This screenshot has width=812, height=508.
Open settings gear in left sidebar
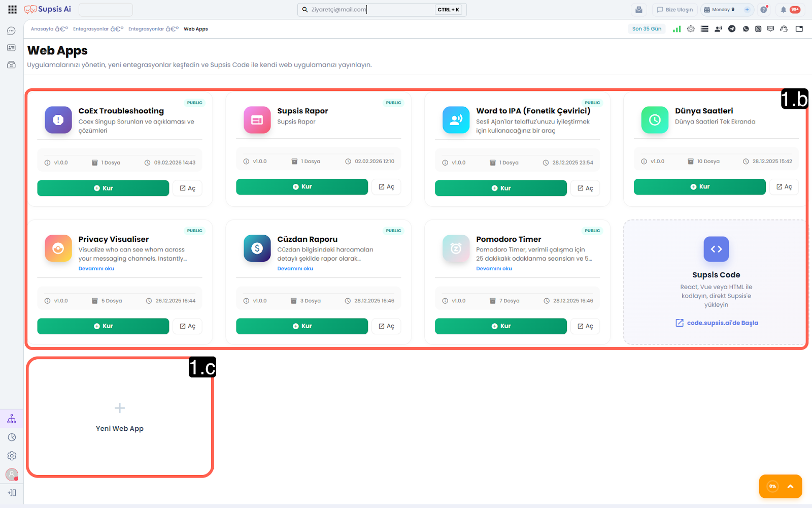12,456
